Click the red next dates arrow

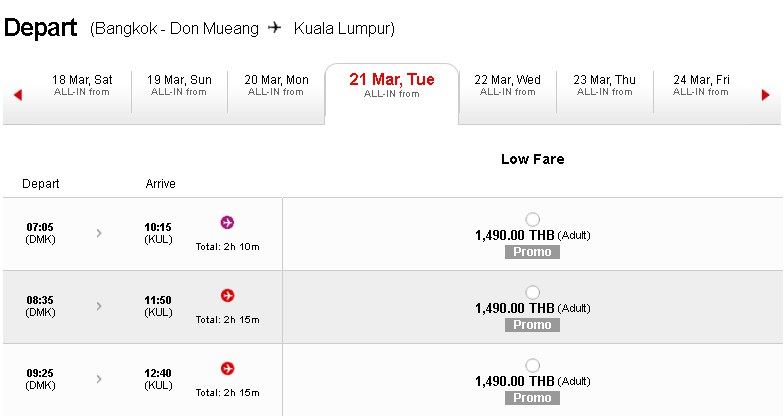(766, 94)
